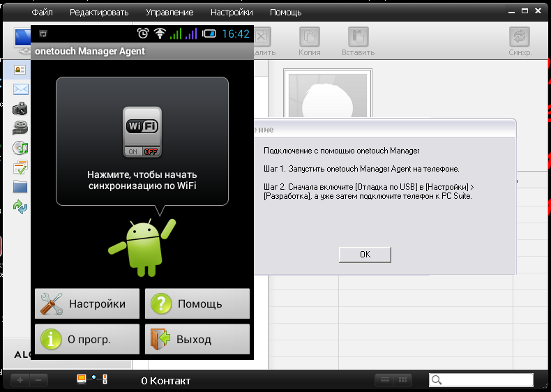Click the plus add contact button
Viewport: 551px width, 392px height.
click(20, 380)
